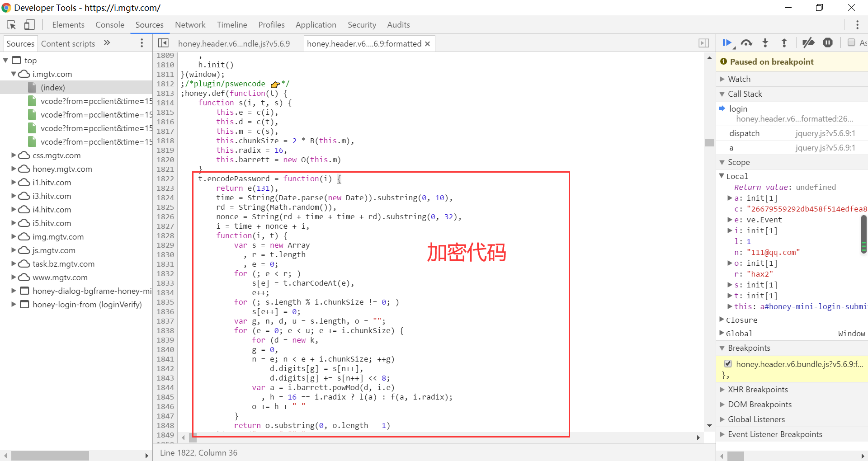Hide the debugger sidebar
Viewport: 868px width, 461px height.
click(704, 43)
